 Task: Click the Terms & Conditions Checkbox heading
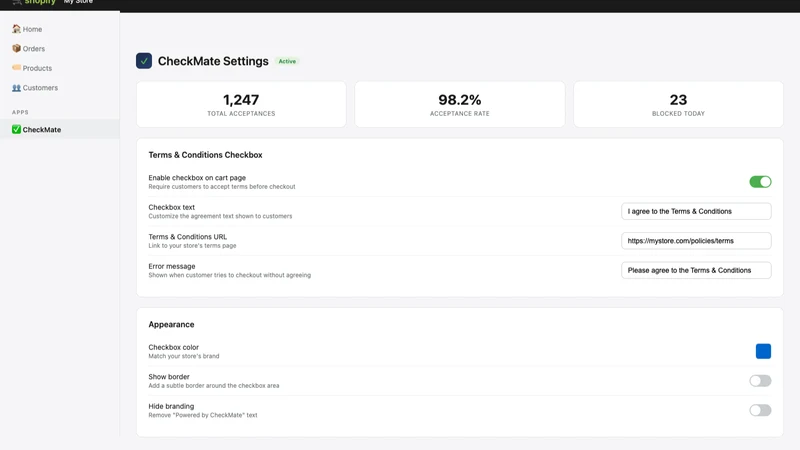point(205,155)
